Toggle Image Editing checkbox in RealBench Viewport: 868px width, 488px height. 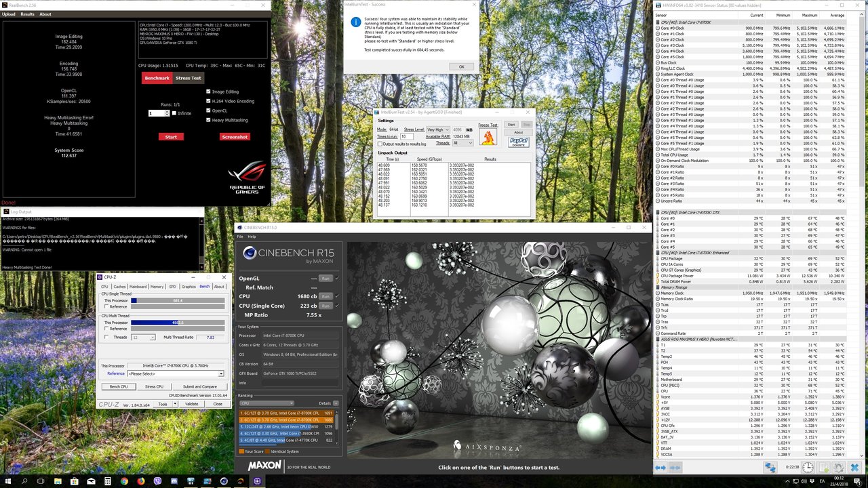click(209, 91)
